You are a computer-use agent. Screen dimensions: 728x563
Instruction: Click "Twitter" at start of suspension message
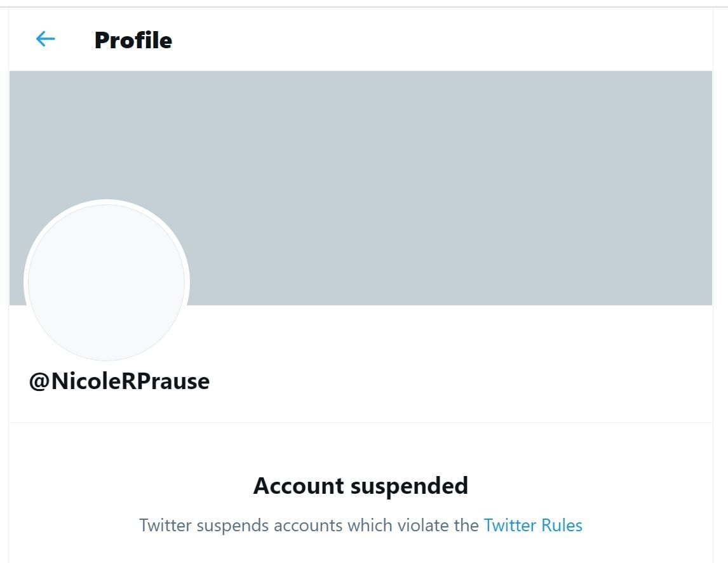click(x=165, y=526)
